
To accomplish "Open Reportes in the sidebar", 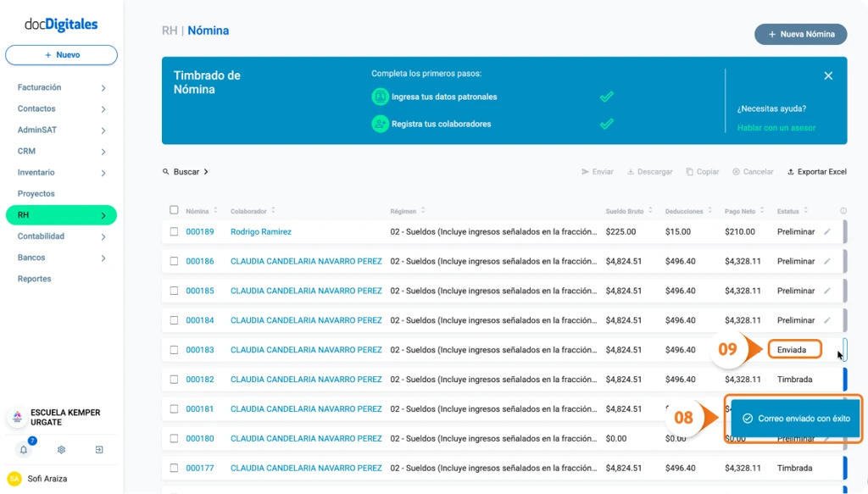I will pyautogui.click(x=34, y=279).
